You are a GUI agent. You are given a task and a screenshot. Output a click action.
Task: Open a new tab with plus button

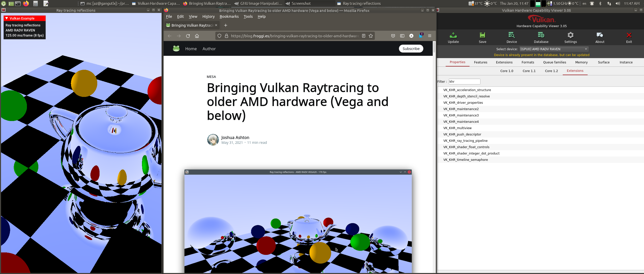click(226, 25)
